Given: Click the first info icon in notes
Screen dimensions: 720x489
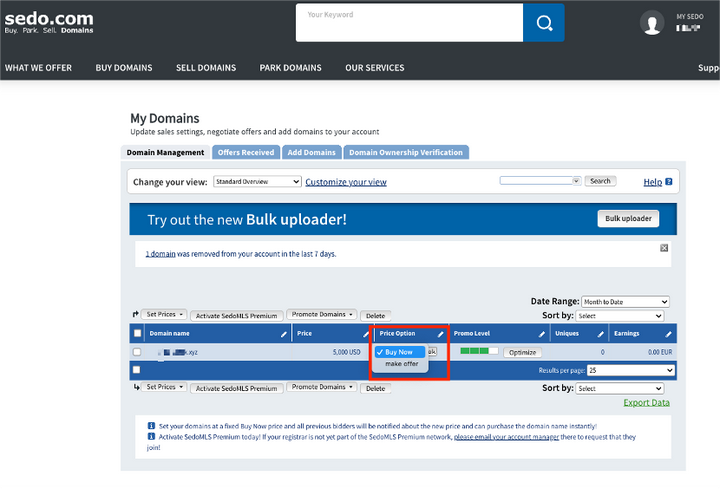Looking at the screenshot, I should click(x=151, y=426).
